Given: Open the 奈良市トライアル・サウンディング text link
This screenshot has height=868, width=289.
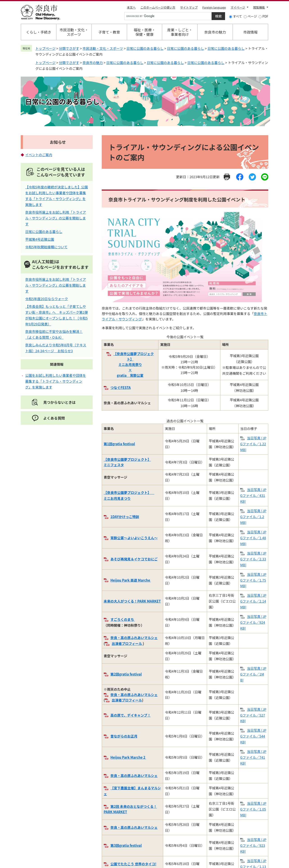Looking at the screenshot, I should 184,316.
